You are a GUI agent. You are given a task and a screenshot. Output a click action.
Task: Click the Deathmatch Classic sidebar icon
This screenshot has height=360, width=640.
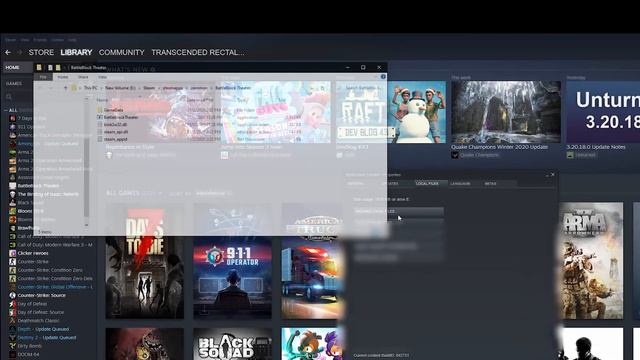[13, 320]
